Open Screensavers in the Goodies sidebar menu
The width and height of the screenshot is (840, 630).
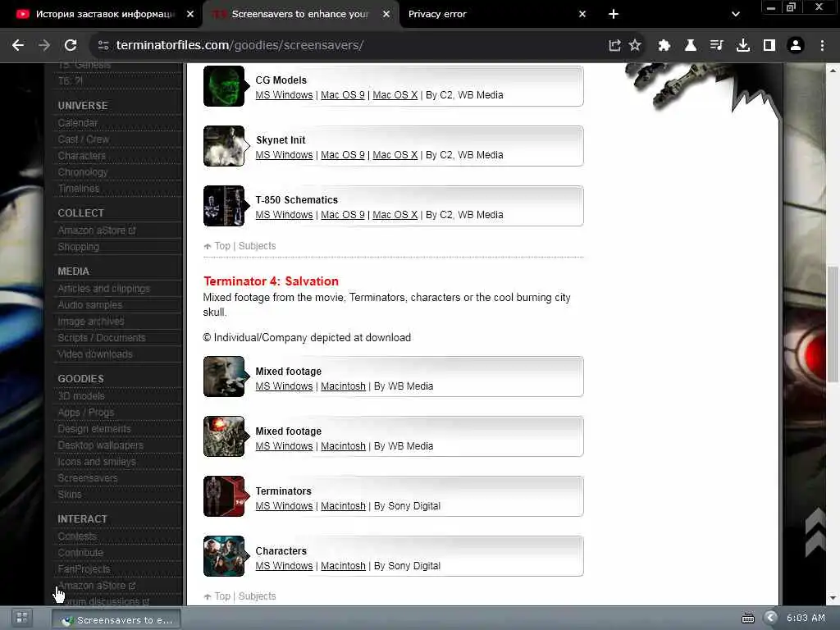pos(87,478)
